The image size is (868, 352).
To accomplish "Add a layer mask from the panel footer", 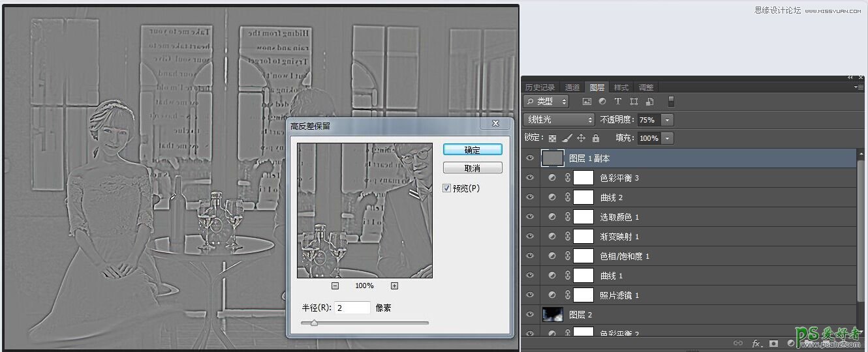I will coord(773,343).
